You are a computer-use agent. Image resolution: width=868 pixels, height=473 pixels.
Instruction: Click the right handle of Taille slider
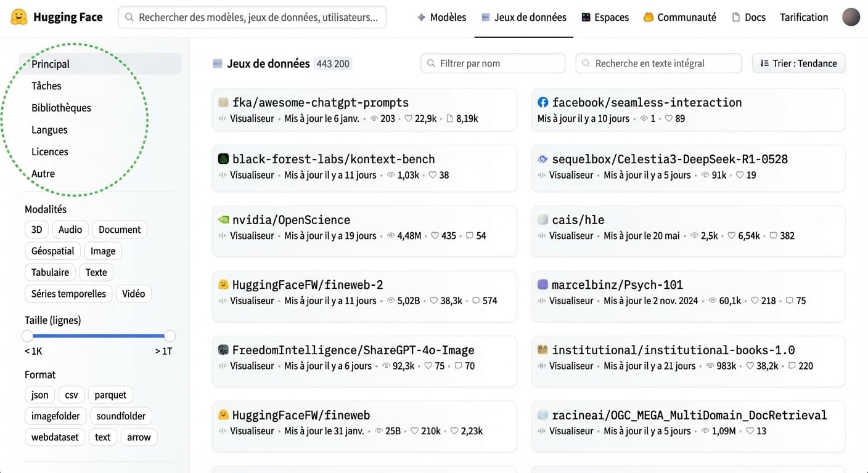(x=170, y=336)
